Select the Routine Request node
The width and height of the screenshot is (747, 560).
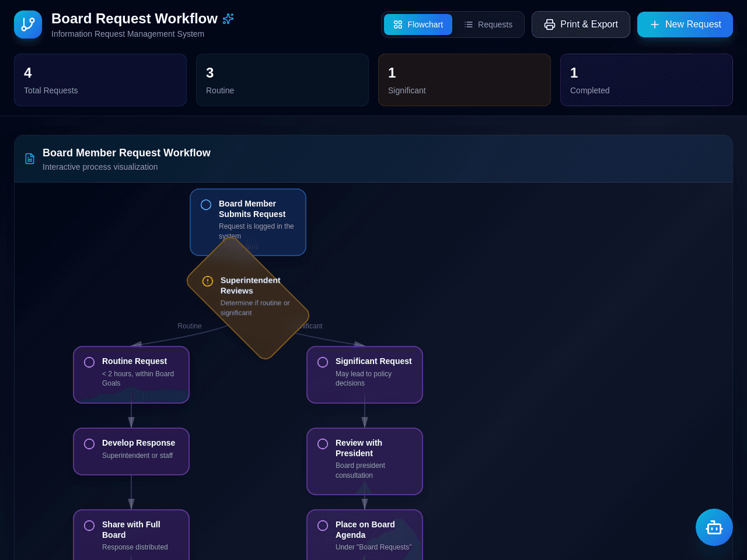coord(131,374)
